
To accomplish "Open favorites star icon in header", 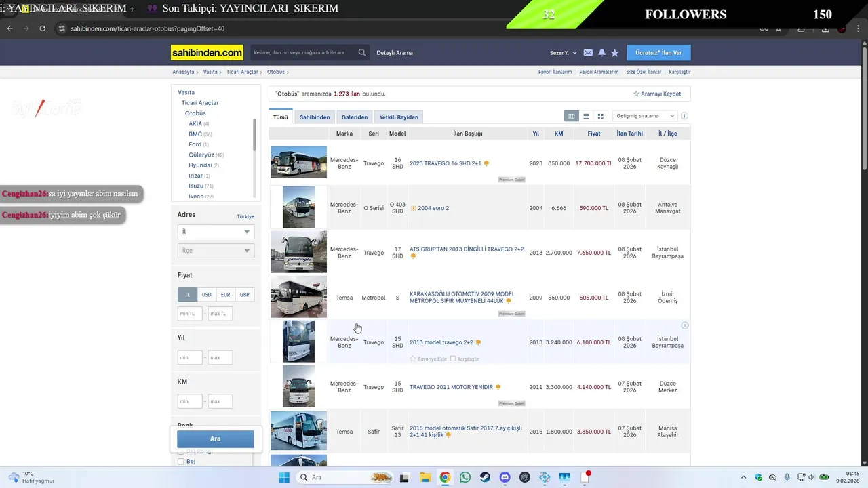I will pos(615,53).
